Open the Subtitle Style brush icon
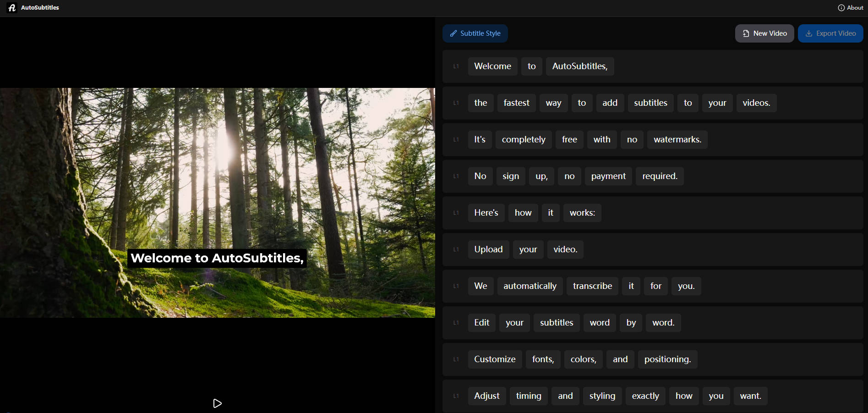The image size is (868, 413). tap(453, 33)
